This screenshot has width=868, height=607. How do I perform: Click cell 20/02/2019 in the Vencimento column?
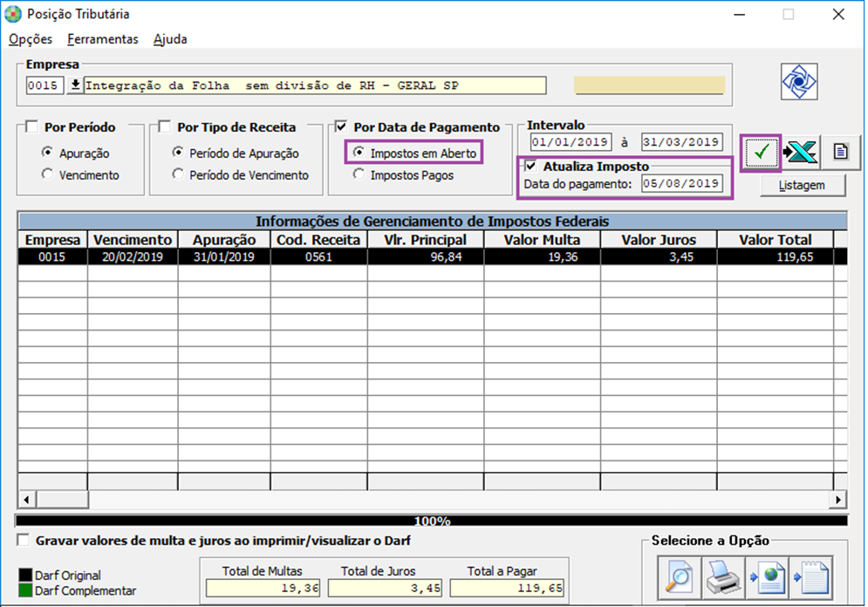coord(133,256)
